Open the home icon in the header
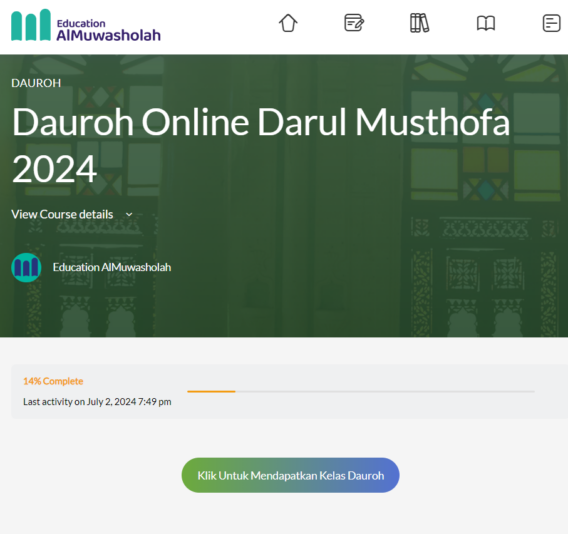Viewport: 568px width, 534px height. [x=288, y=23]
